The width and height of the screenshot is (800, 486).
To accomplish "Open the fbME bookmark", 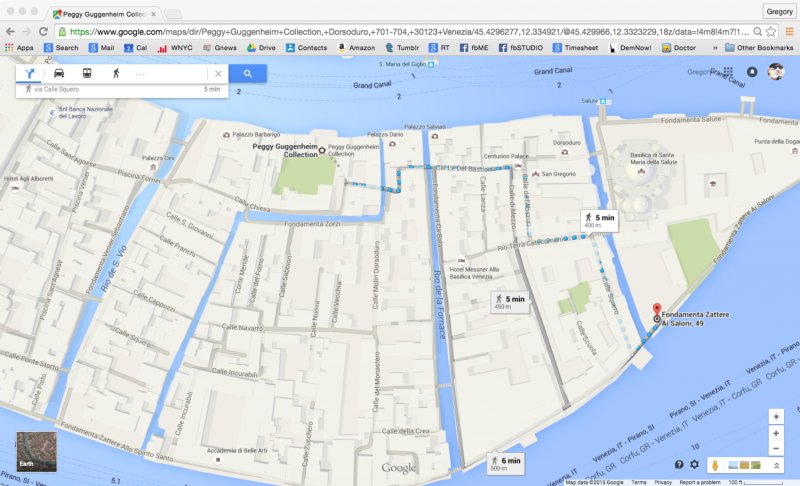I will 474,47.
